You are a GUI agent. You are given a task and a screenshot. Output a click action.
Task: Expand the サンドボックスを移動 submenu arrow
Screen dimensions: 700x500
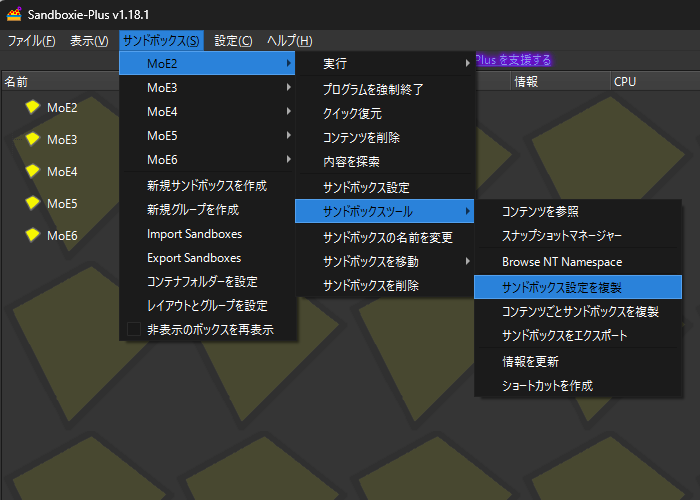(467, 261)
